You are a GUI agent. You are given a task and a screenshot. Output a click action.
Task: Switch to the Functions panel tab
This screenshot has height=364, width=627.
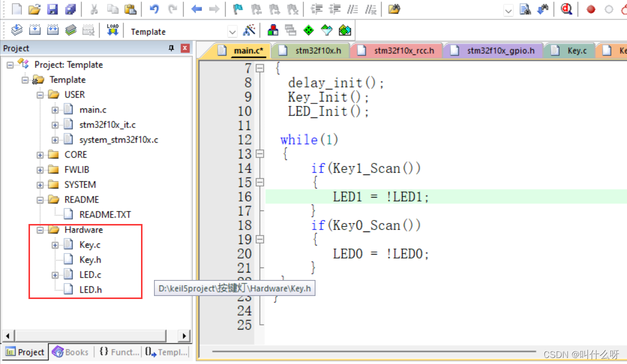pyautogui.click(x=119, y=352)
